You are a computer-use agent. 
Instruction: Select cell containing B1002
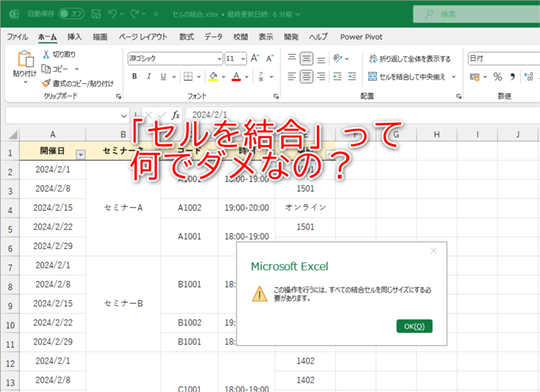(189, 323)
